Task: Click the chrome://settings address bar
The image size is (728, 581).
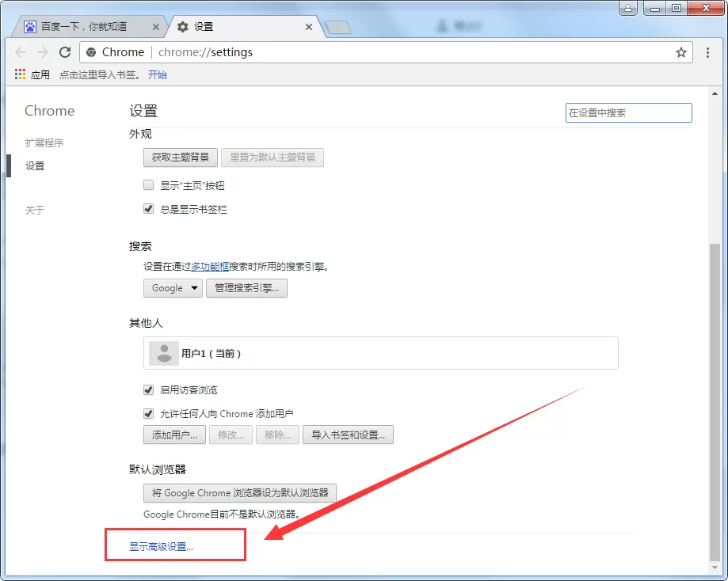Action: coord(387,52)
